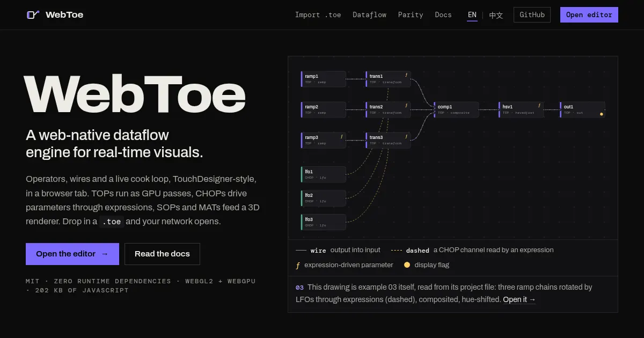Select the ramp1 node
Image resolution: width=644 pixels, height=338 pixels.
tap(323, 79)
